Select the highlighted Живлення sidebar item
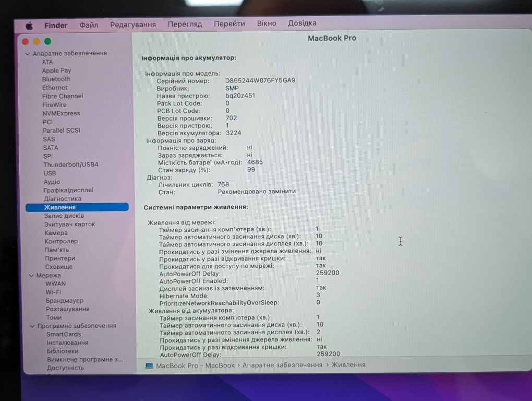Viewport: 532px width, 401px height. pyautogui.click(x=77, y=207)
